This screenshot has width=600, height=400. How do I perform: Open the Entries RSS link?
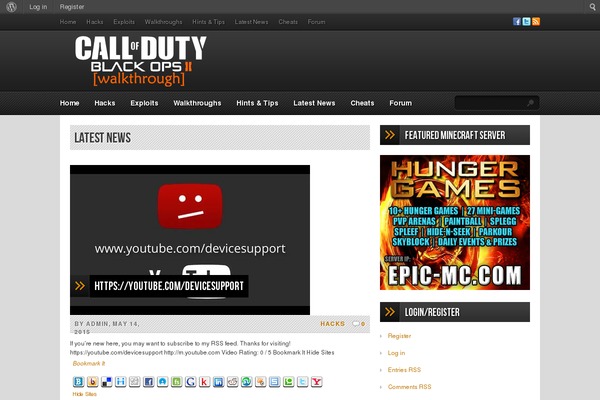(404, 370)
